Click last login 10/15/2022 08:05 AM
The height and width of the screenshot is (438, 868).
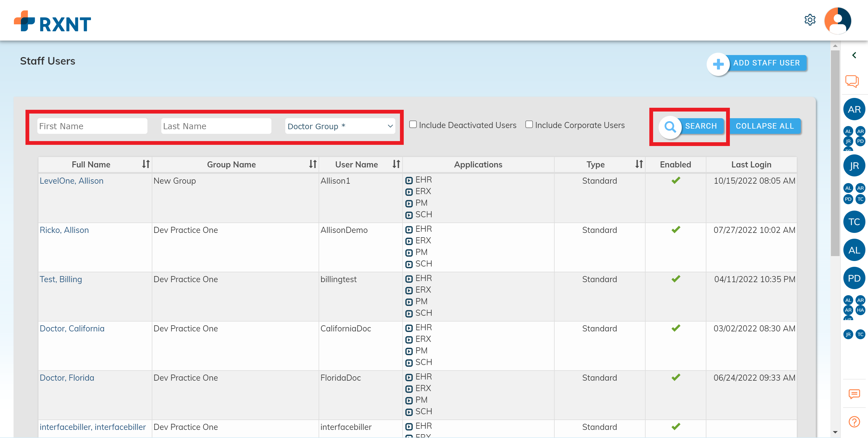(x=754, y=180)
